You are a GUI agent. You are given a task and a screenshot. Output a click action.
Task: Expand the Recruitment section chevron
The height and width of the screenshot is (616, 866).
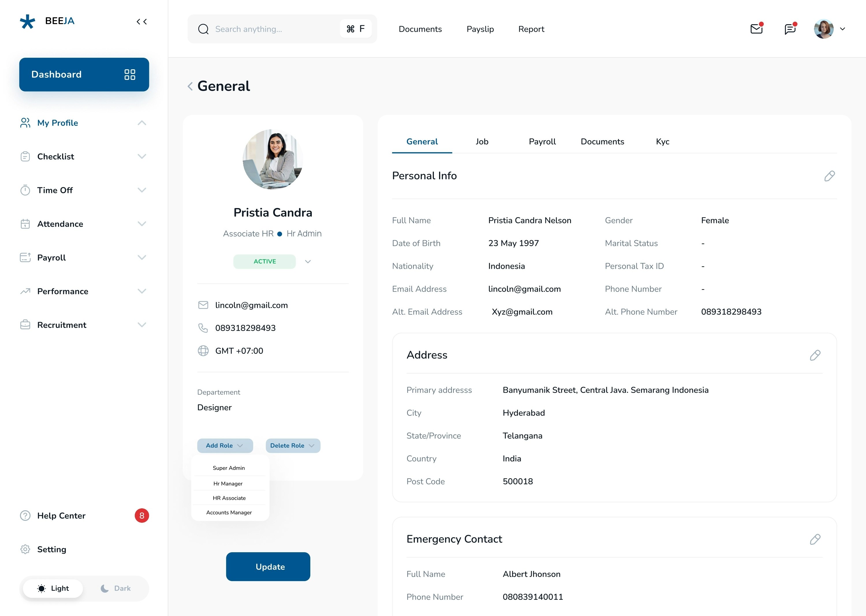142,325
